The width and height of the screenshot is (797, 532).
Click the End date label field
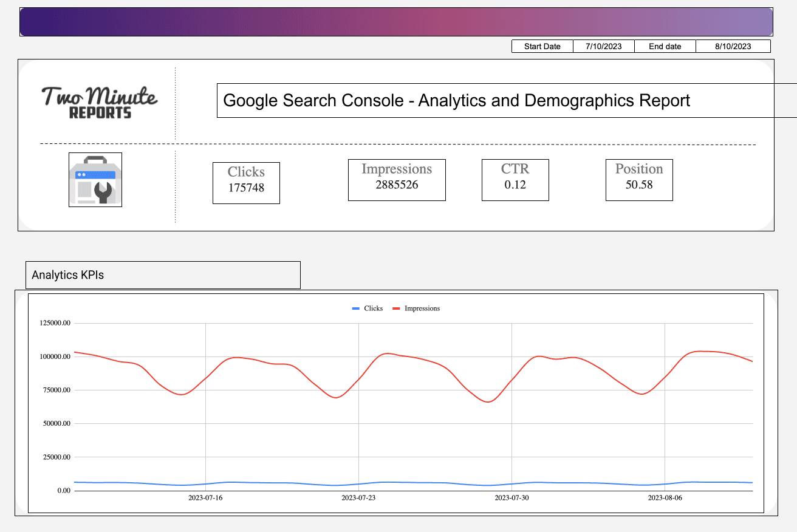click(x=665, y=46)
